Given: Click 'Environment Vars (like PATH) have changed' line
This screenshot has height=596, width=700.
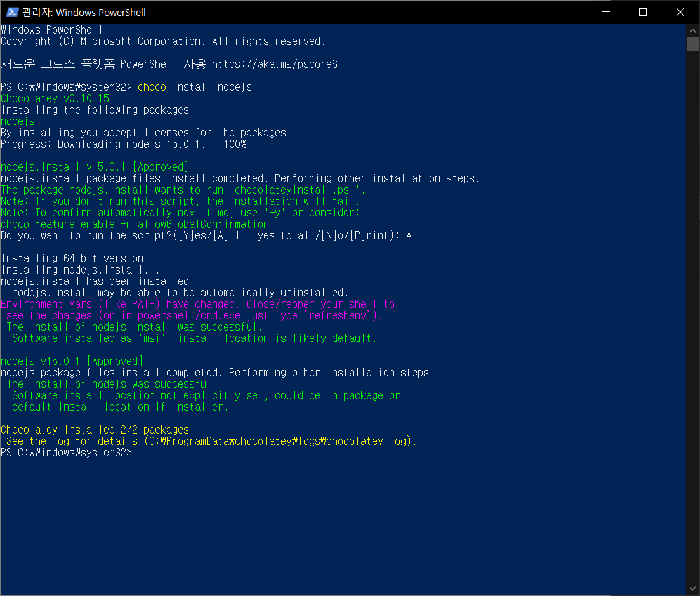Looking at the screenshot, I should coord(198,304).
